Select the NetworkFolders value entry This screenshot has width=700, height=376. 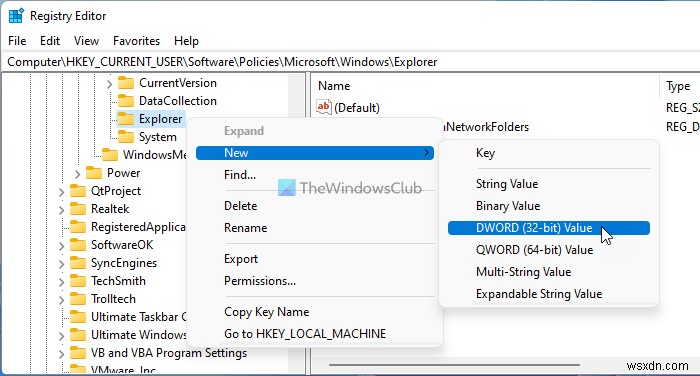[486, 127]
